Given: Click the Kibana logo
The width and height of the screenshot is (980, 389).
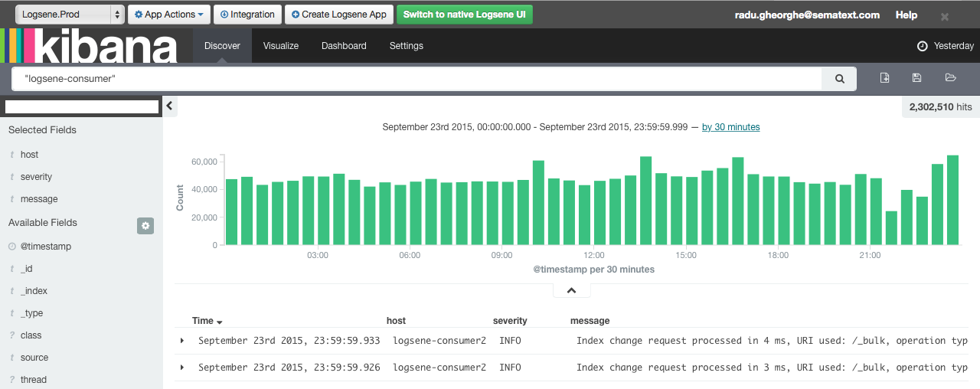Looking at the screenshot, I should point(90,46).
